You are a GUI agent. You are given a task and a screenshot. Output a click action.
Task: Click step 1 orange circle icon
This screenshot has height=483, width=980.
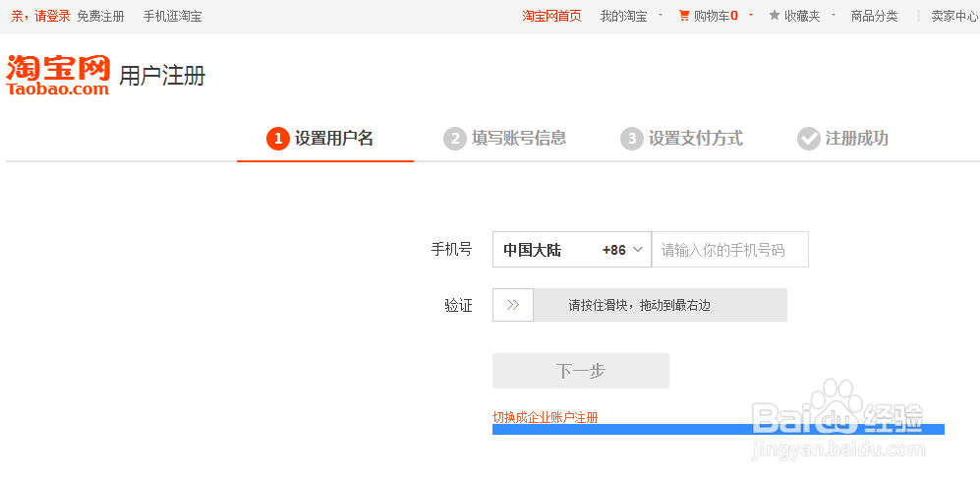coord(277,139)
